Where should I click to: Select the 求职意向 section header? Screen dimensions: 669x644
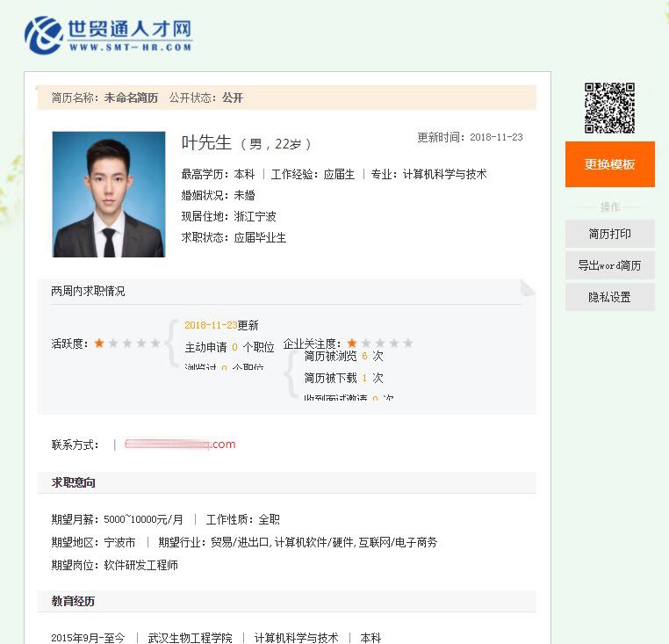[x=74, y=483]
